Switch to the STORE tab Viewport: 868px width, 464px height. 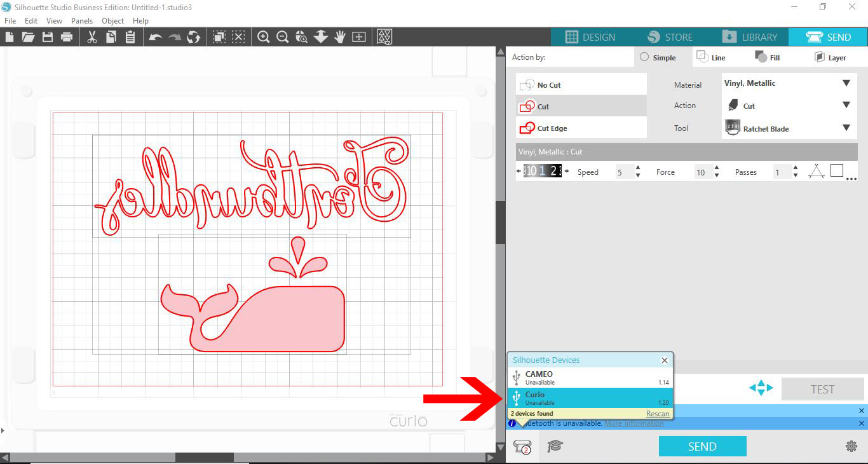tap(670, 37)
